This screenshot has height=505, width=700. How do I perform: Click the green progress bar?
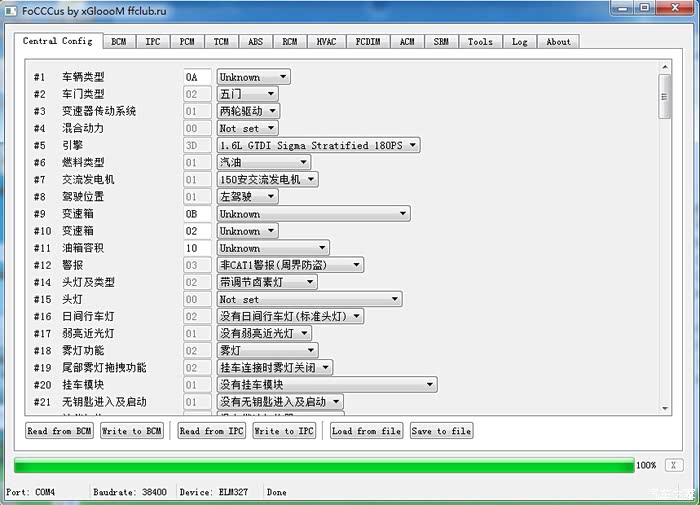(x=324, y=465)
